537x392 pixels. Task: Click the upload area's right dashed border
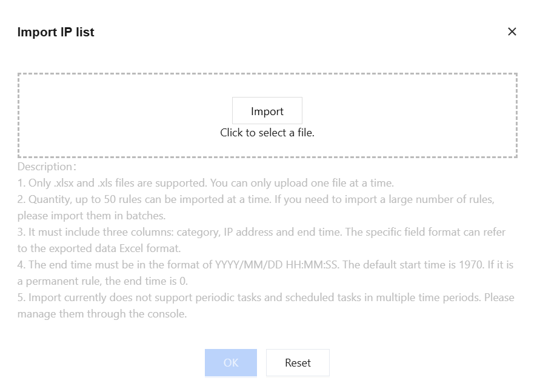(x=516, y=115)
